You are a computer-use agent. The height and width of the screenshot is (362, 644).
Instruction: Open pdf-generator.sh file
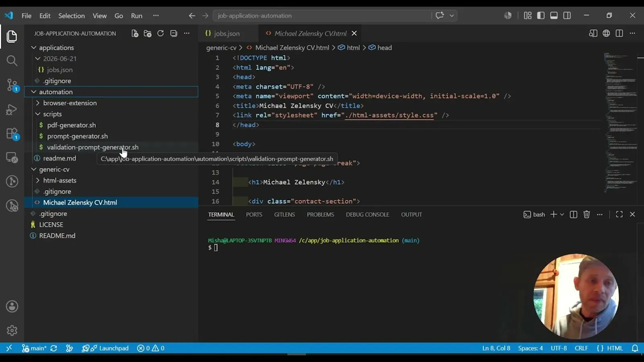[71, 125]
